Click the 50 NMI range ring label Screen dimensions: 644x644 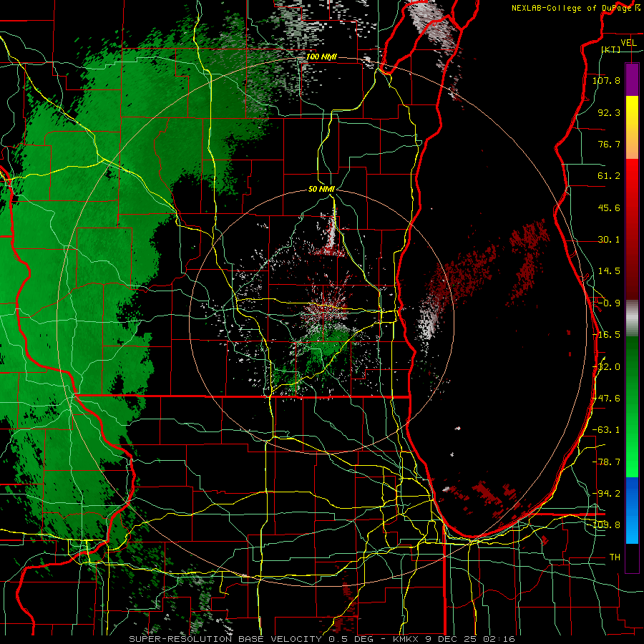(321, 190)
